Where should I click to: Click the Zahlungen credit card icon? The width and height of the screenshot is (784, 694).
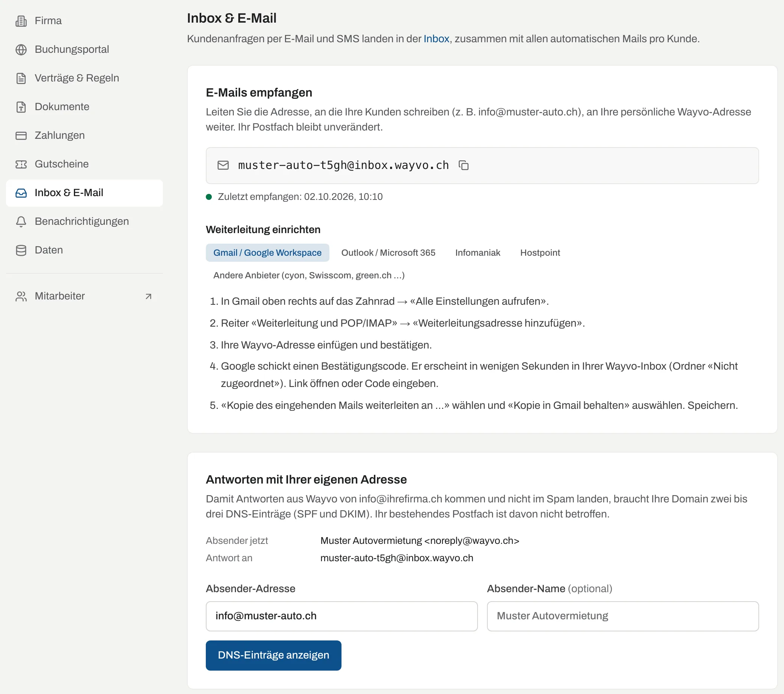21,135
